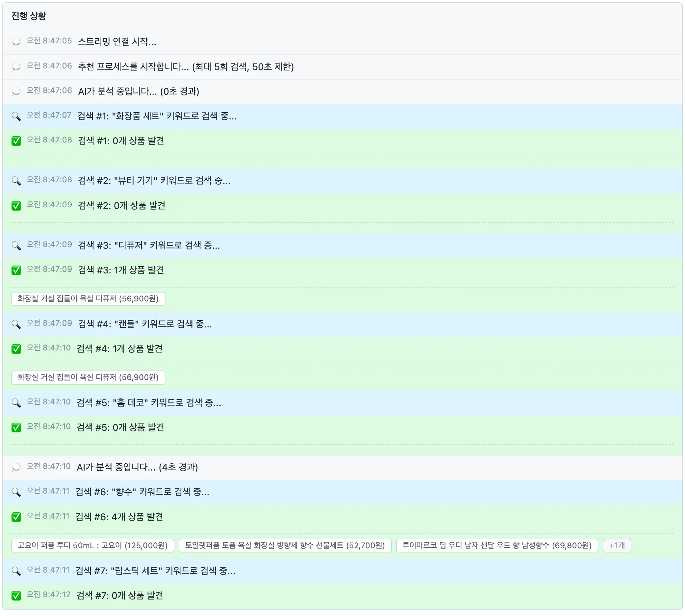Click spinner icon beside 스트리밍 연결 시작
Screen dimensions: 685x616
click(x=16, y=42)
